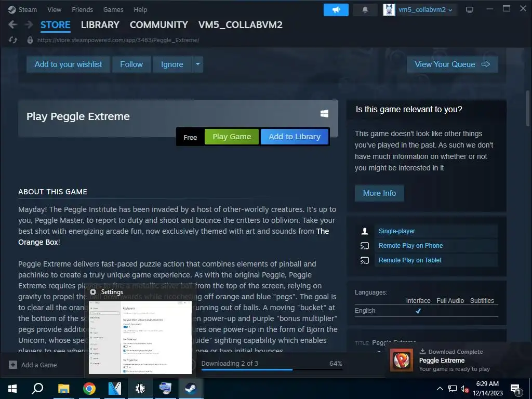The width and height of the screenshot is (532, 399).
Task: Click the store URL address field
Action: click(118, 40)
